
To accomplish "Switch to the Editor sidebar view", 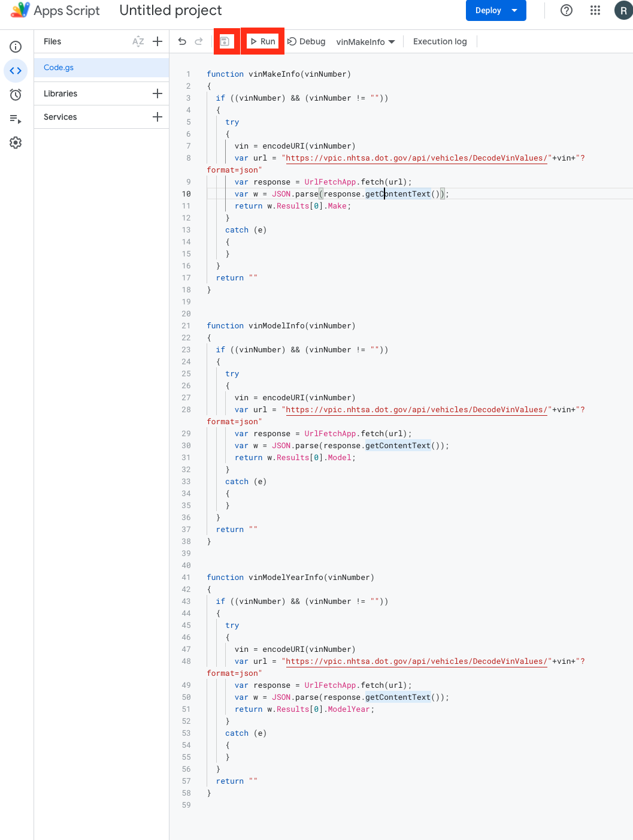I will pos(16,70).
